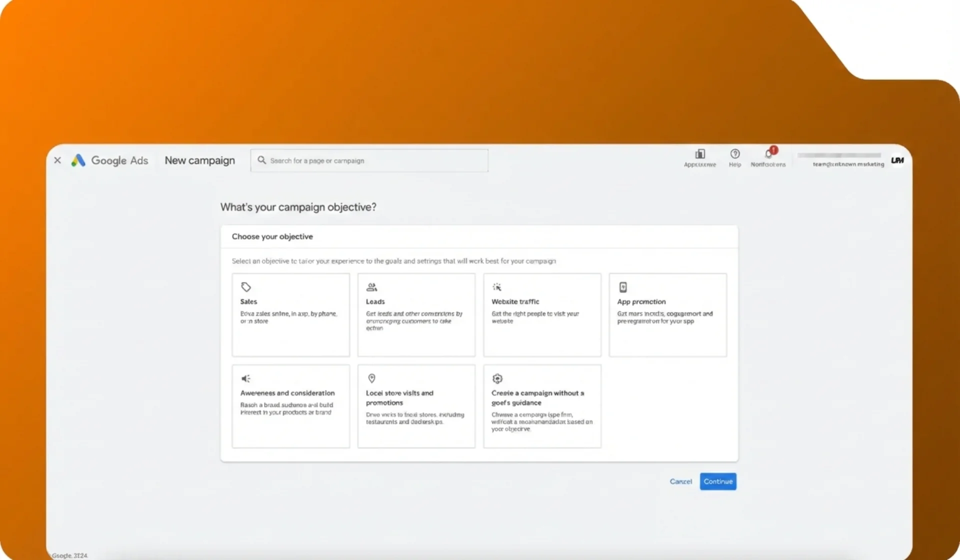Pick the Website traffic objective card

click(542, 315)
